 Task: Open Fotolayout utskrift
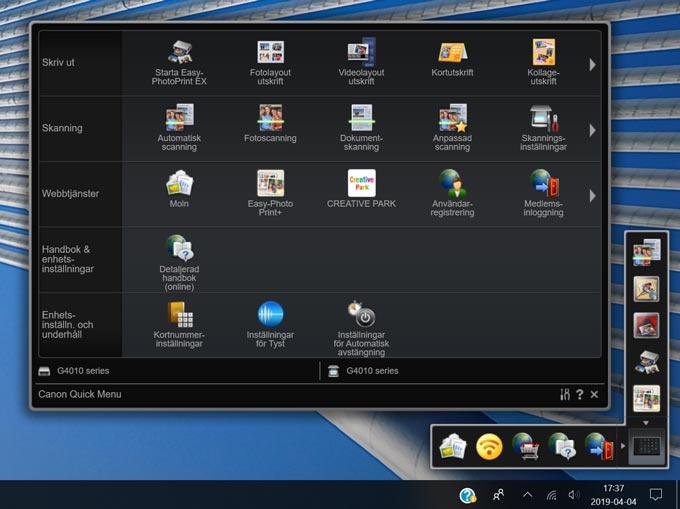click(x=270, y=61)
